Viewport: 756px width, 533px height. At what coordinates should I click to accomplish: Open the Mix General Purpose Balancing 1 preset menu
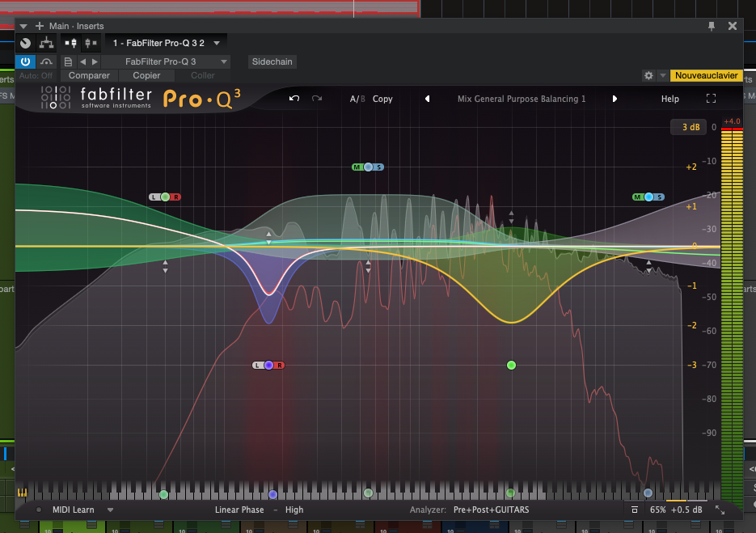point(522,99)
